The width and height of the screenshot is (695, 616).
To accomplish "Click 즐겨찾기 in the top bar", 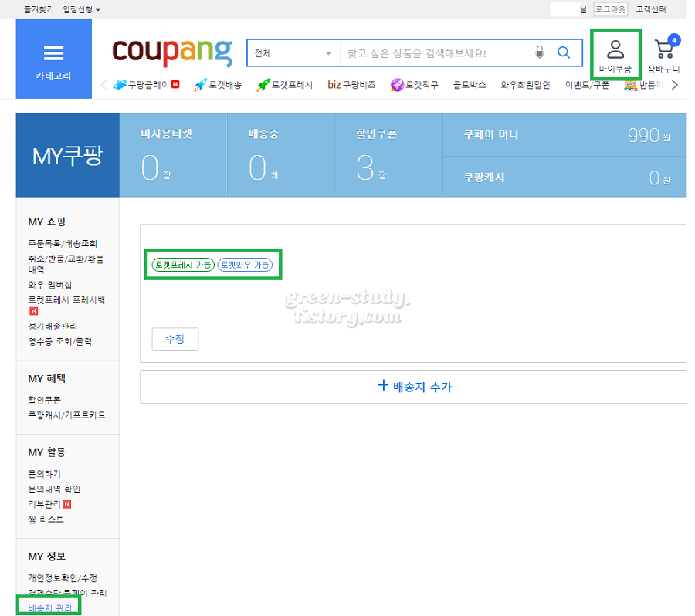I will point(39,9).
